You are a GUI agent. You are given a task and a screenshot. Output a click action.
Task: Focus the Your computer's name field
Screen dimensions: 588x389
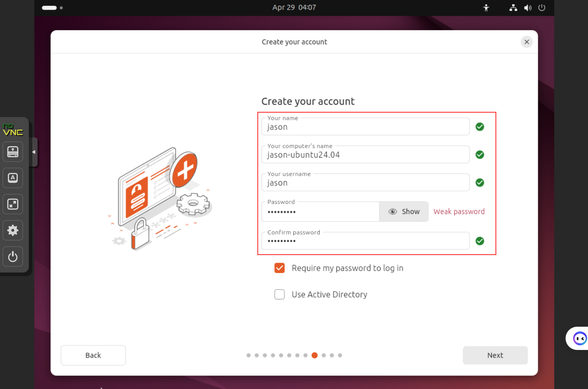[365, 155]
